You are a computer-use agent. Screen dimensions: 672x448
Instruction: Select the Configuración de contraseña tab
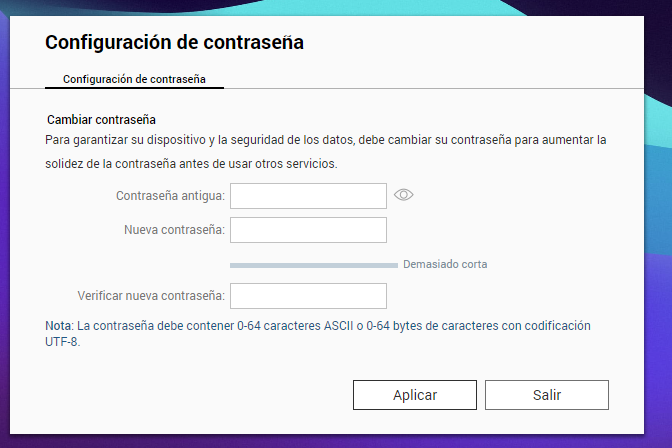tap(135, 78)
